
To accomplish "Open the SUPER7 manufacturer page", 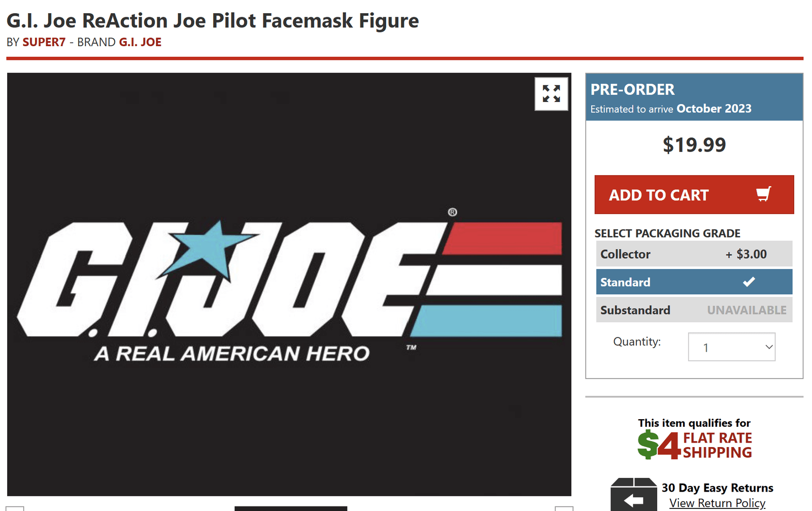I will (x=45, y=42).
